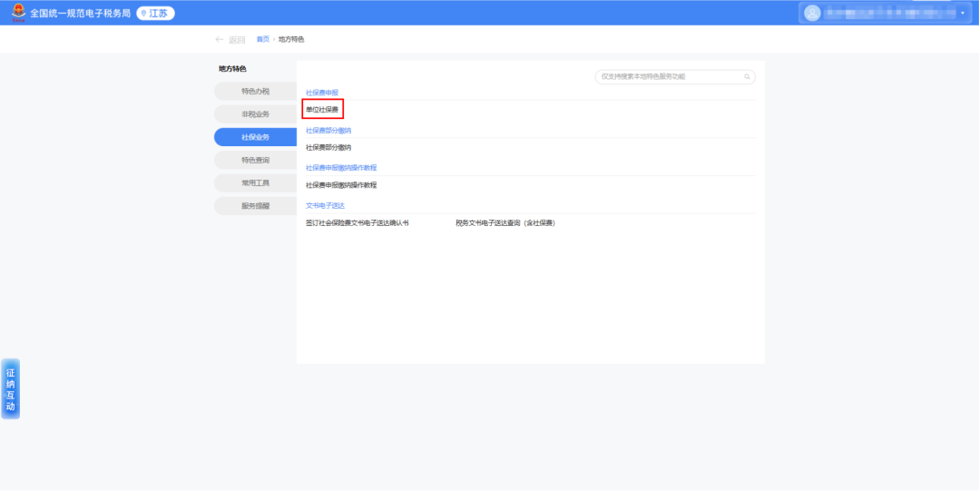Image resolution: width=980 pixels, height=491 pixels.
Task: Expand the user account dropdown arrow
Action: pos(963,13)
